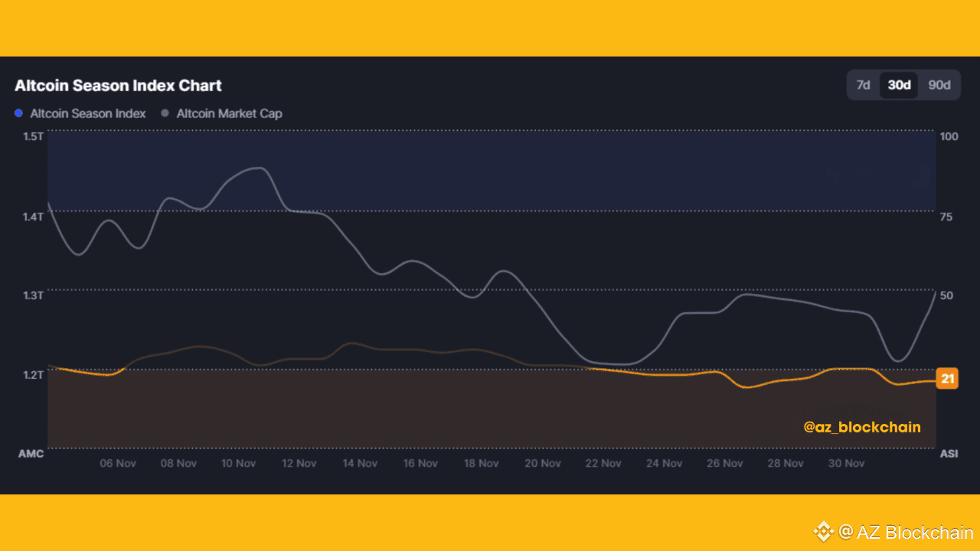Select the 30 Nov date marker
The height and width of the screenshot is (551, 980).
[847, 463]
